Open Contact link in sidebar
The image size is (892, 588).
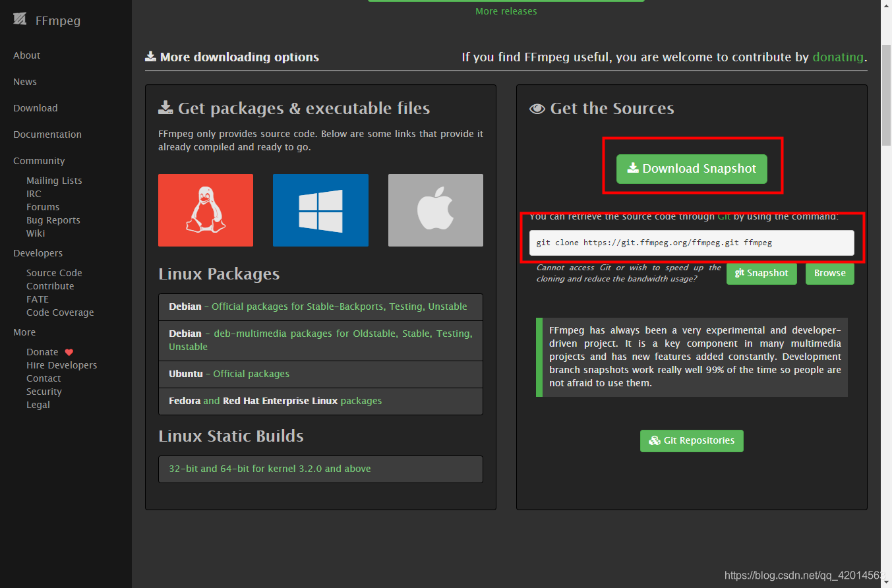[x=44, y=378]
